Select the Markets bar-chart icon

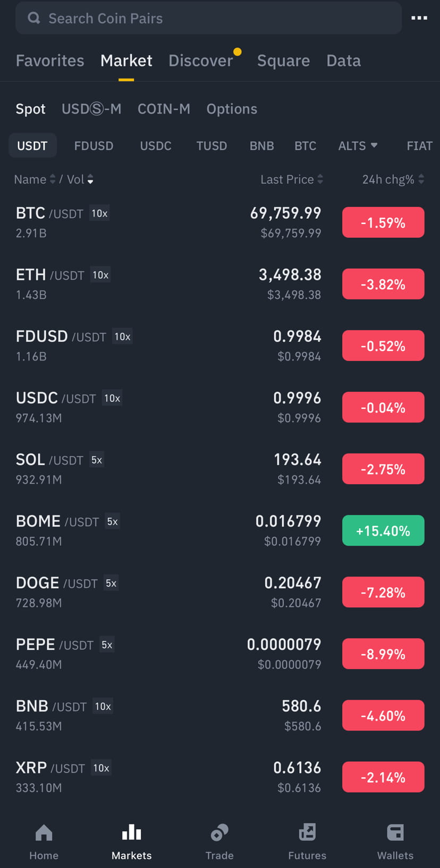point(132,832)
